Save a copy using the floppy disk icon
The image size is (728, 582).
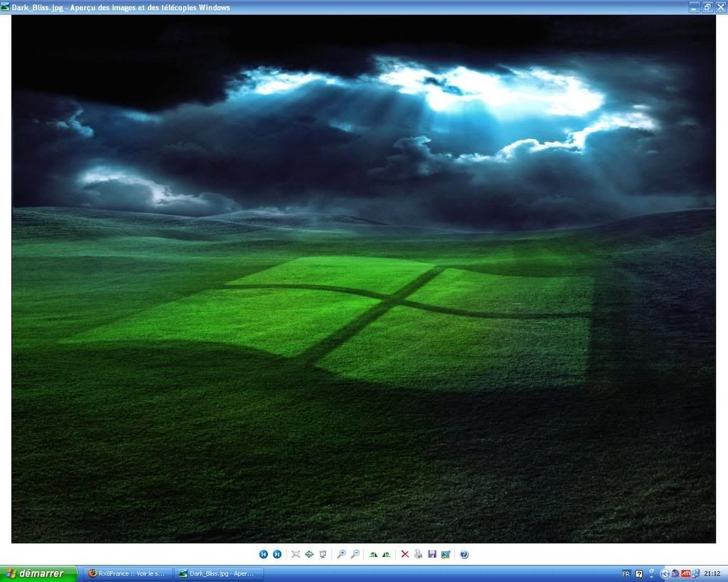pos(432,554)
